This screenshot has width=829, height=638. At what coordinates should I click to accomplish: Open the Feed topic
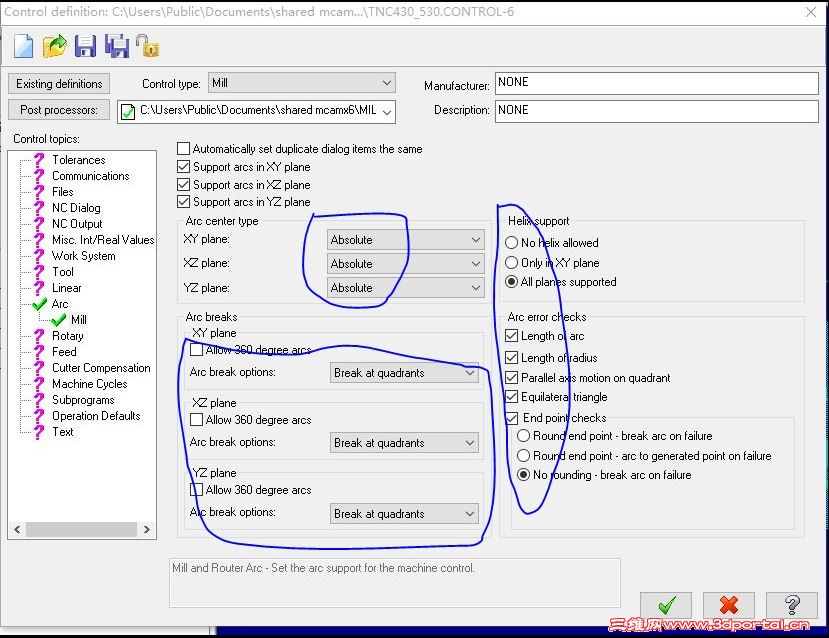click(x=64, y=352)
